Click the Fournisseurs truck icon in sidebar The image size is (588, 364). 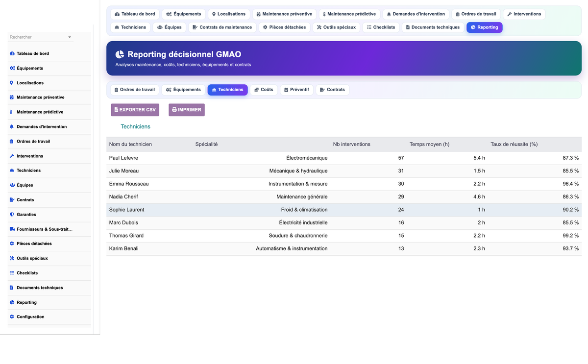coord(12,229)
